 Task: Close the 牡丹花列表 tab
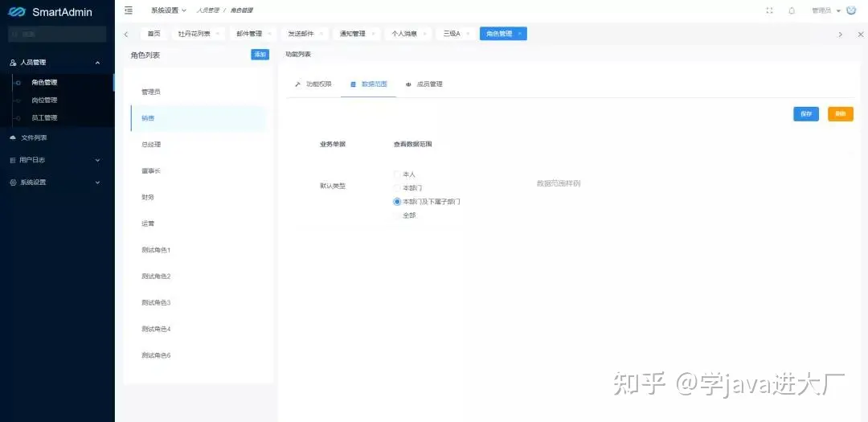(217, 34)
